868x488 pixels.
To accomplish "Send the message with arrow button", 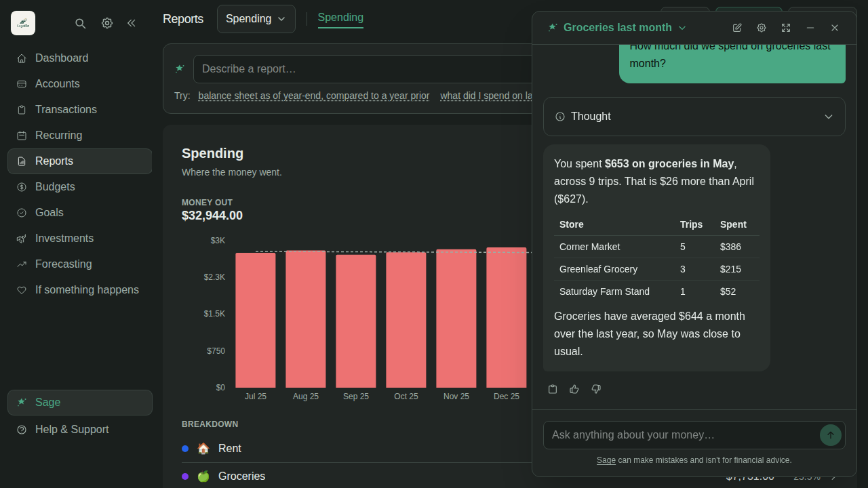I will (x=831, y=435).
